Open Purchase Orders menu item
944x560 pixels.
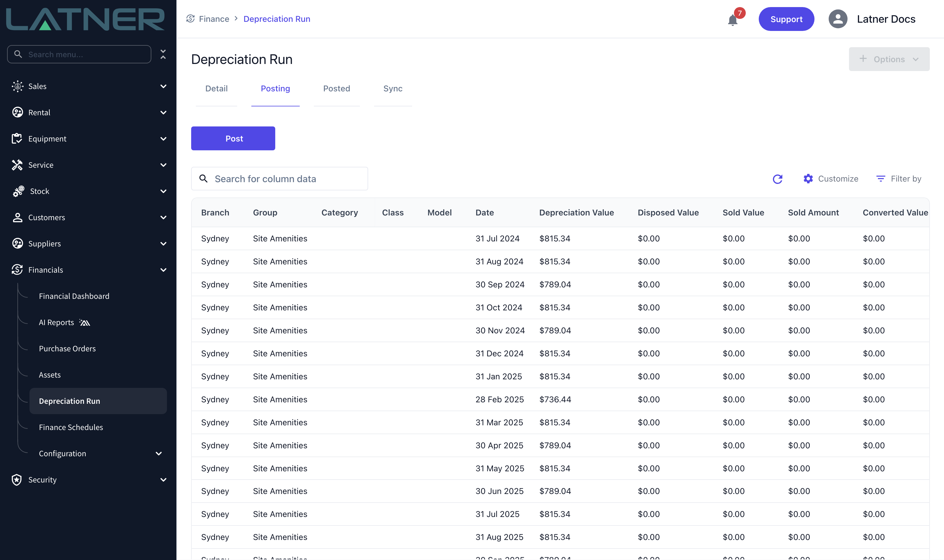(67, 349)
